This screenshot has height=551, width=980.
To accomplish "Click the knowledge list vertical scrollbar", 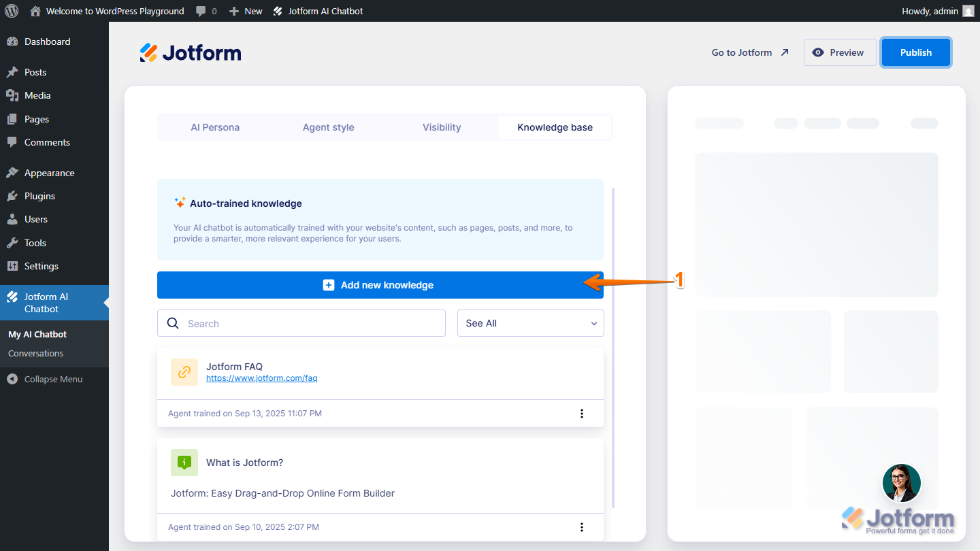I will pos(613,348).
